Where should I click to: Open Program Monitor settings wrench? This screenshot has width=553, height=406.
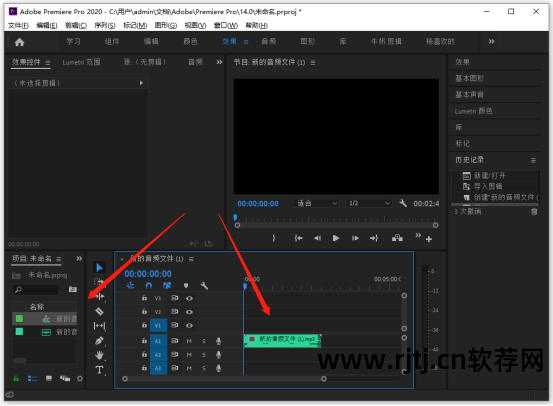(403, 204)
